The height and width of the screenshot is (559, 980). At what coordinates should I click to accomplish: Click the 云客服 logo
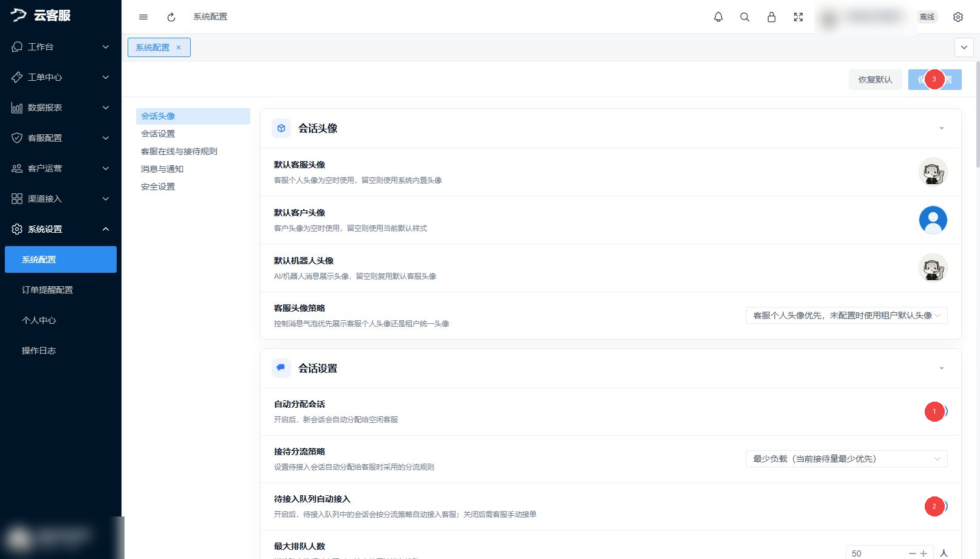click(x=41, y=15)
